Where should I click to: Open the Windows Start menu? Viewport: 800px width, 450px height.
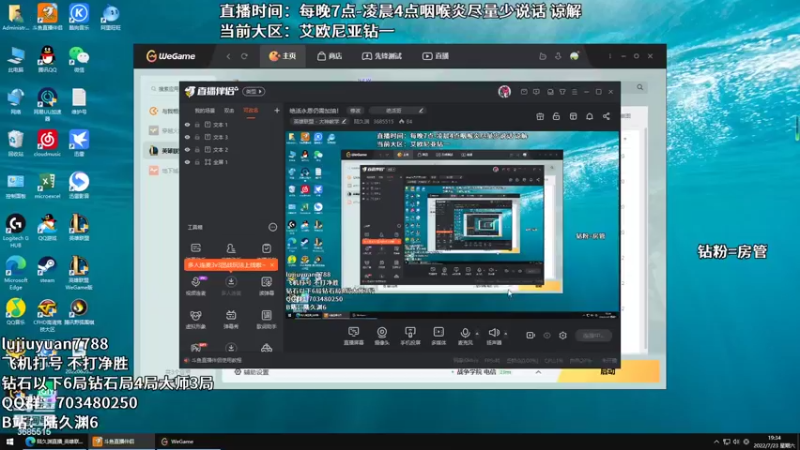pyautogui.click(x=10, y=441)
